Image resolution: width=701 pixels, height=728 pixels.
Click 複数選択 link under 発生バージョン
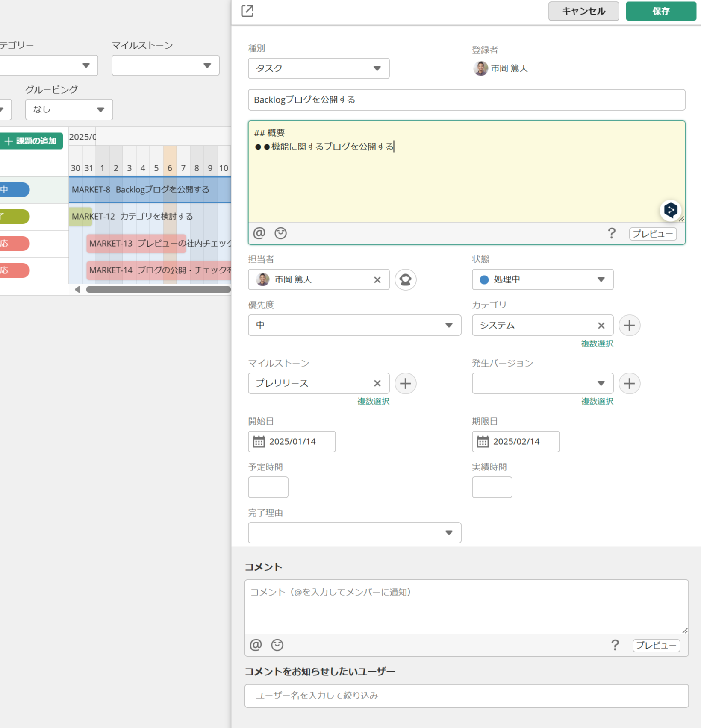tap(597, 401)
